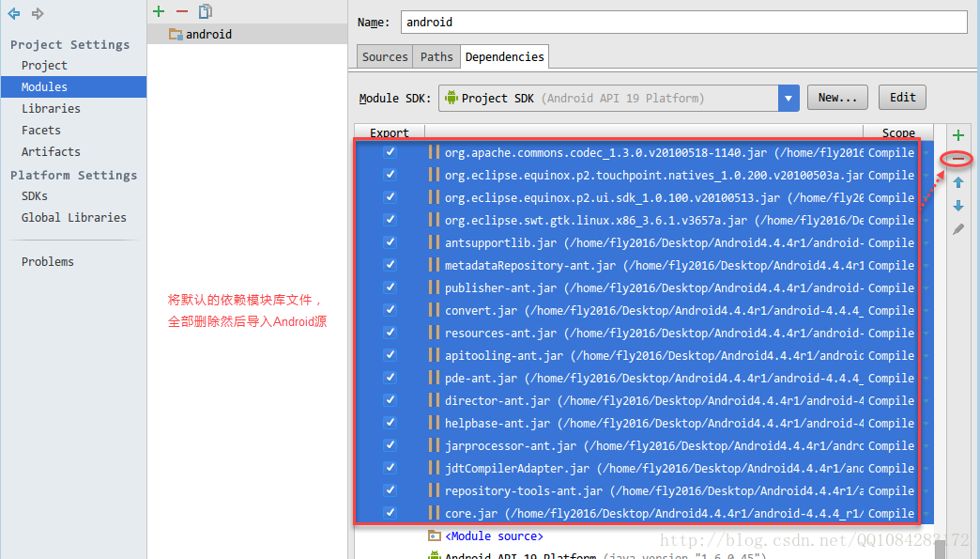980x559 pixels.
Task: Switch to the Sources tab
Action: coord(384,56)
